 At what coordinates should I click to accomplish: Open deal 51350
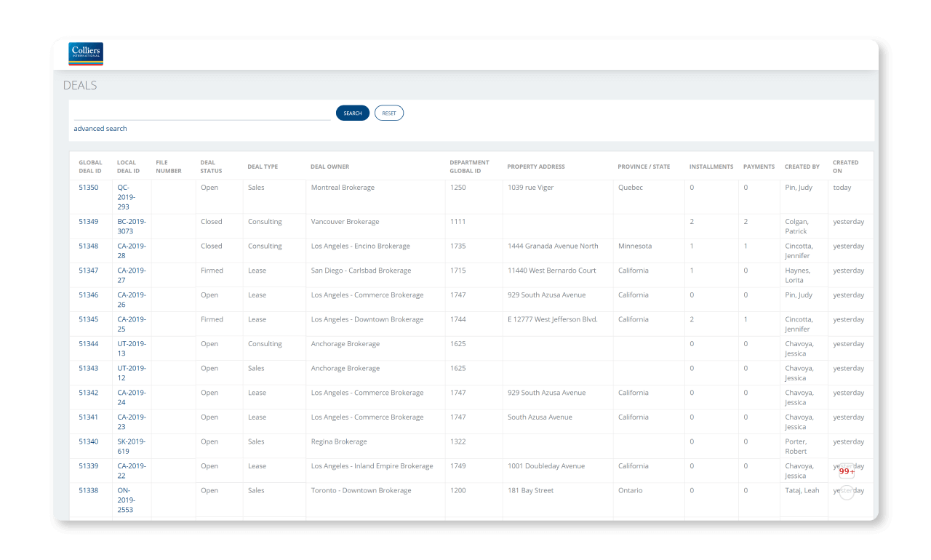coord(89,187)
